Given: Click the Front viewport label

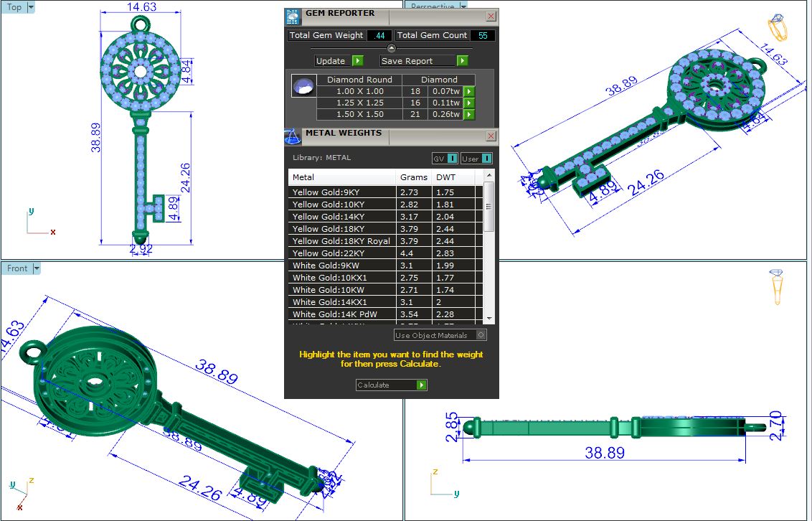Looking at the screenshot, I should point(17,268).
